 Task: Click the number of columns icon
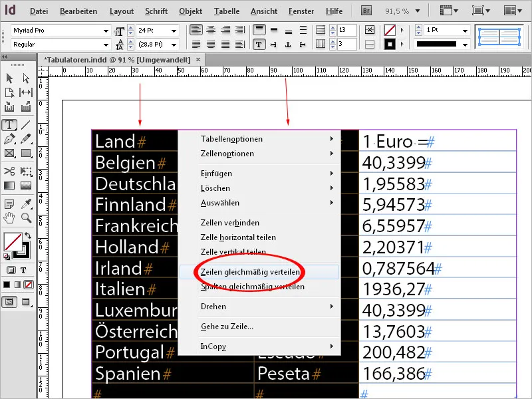click(x=321, y=44)
